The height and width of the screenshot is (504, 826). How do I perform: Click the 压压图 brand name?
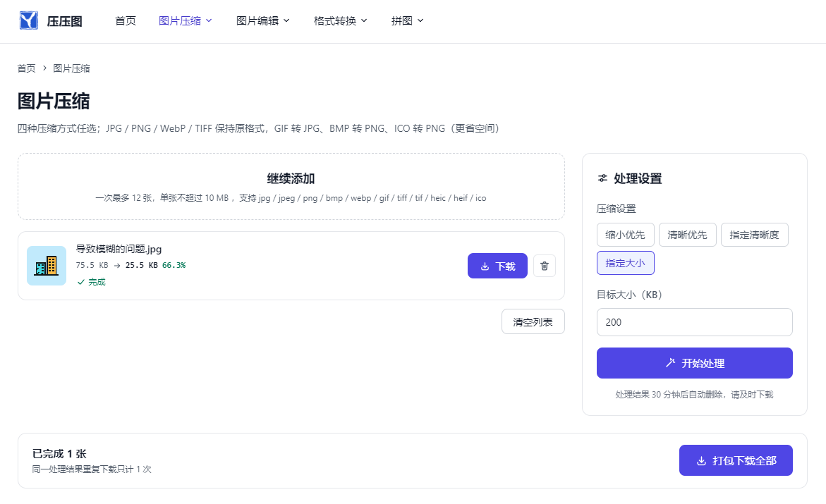pyautogui.click(x=65, y=22)
